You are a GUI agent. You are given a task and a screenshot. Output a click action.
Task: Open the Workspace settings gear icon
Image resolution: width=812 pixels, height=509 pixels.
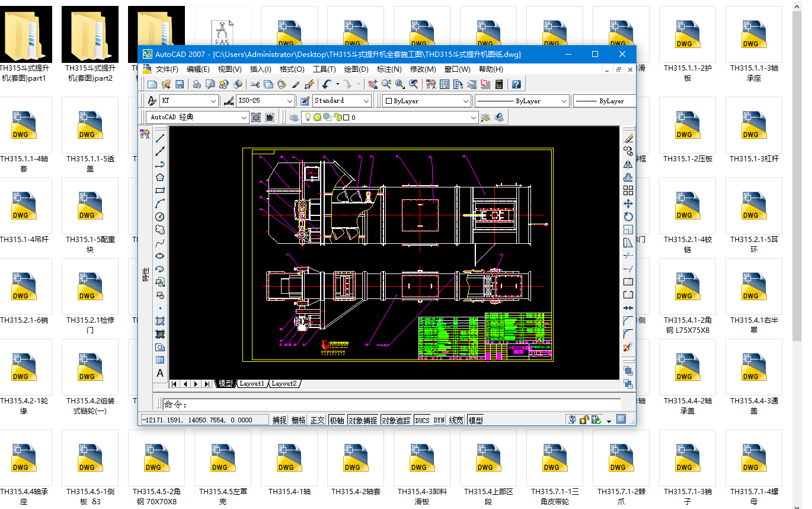pos(256,117)
